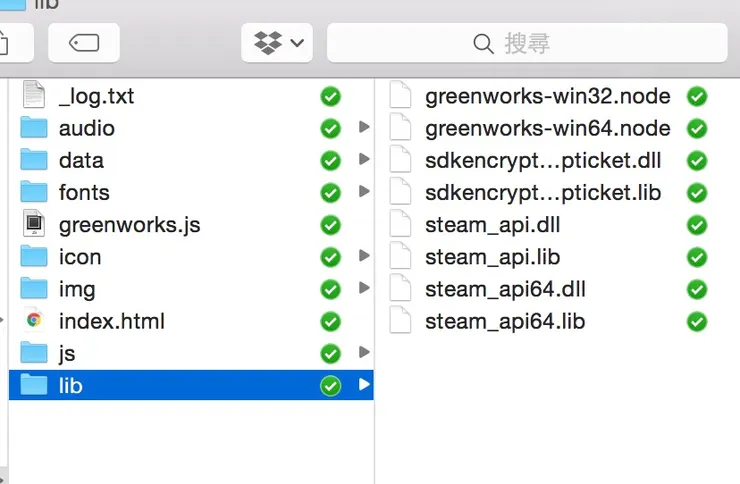This screenshot has height=484, width=740.
Task: Select the _log.txt file icon
Action: coord(34,95)
